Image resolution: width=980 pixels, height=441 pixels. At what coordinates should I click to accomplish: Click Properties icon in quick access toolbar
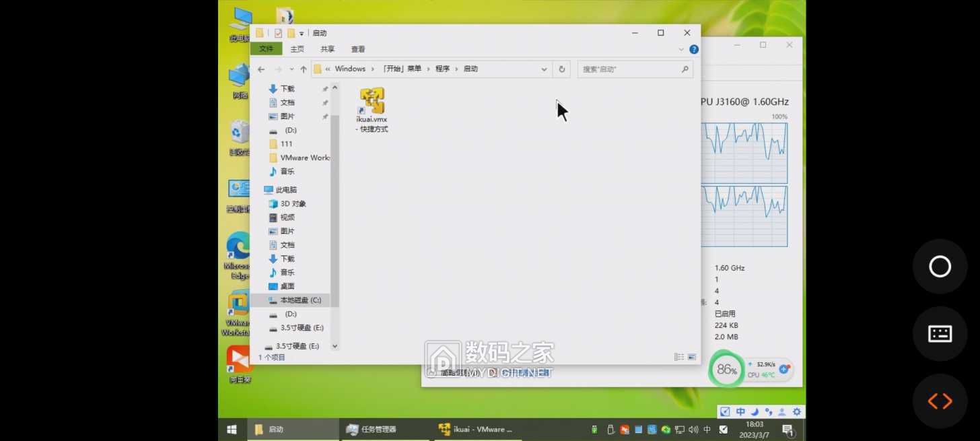click(x=278, y=33)
